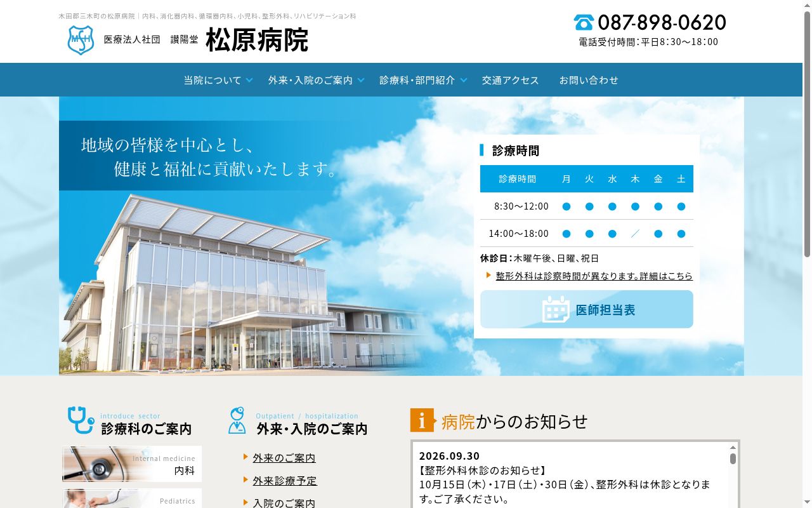This screenshot has height=508, width=812.
Task: Click the doctor icon beside 外来・入院のご案内
Action: point(237,420)
